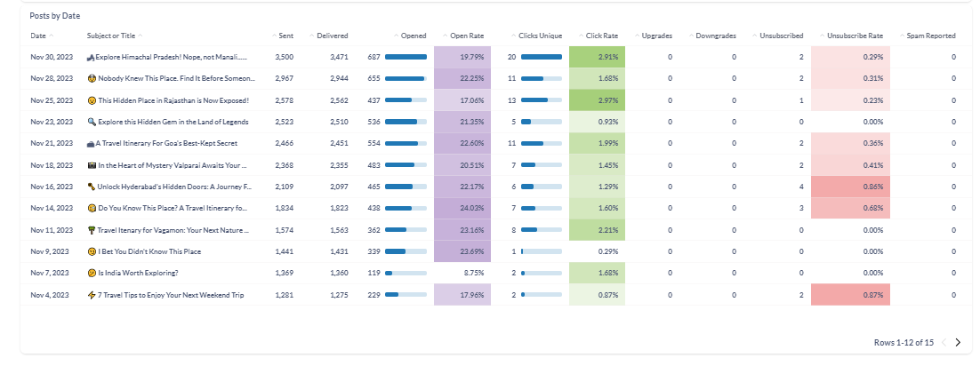
Task: Select the Clicks Unique column header
Action: 541,36
